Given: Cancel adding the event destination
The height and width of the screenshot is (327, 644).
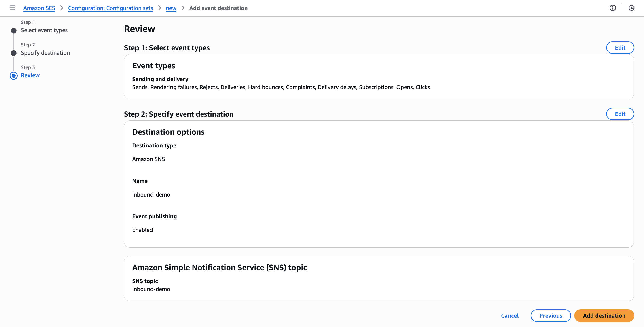Looking at the screenshot, I should click(510, 316).
